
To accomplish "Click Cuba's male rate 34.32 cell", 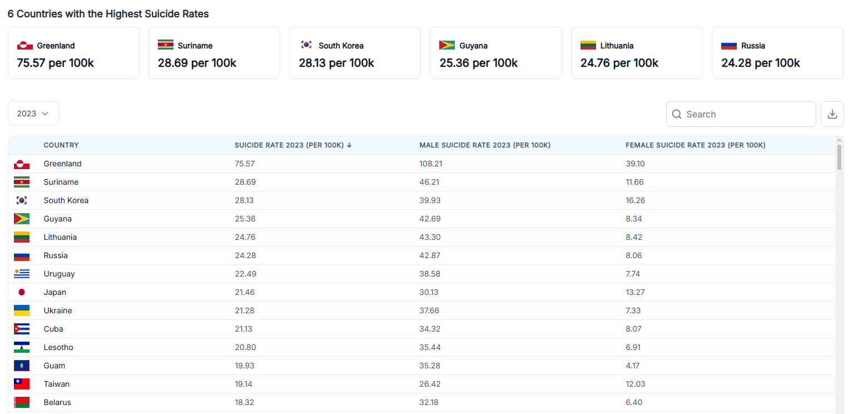I will click(430, 329).
